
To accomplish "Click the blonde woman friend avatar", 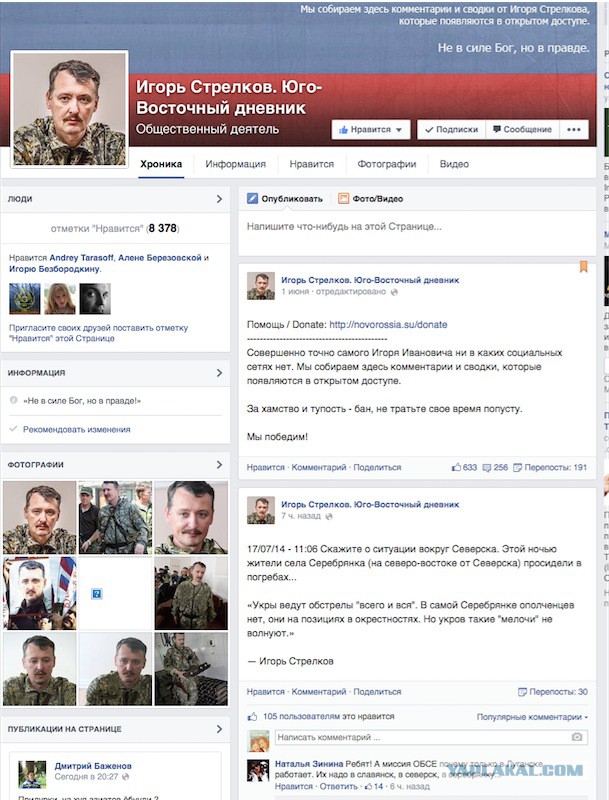I will (x=60, y=298).
